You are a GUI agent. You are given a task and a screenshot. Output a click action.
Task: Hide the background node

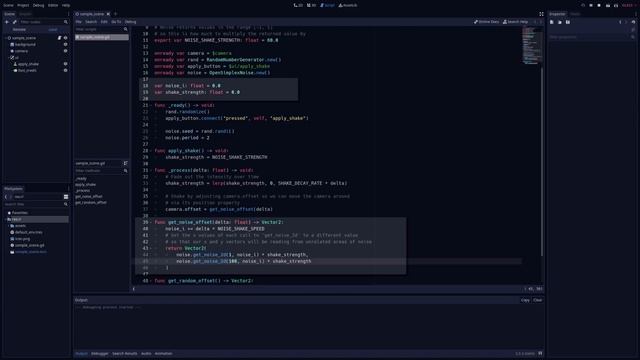click(65, 44)
